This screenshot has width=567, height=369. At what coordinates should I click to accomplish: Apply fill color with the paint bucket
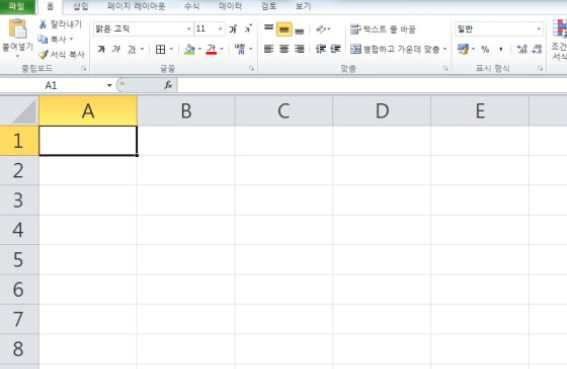(x=189, y=49)
